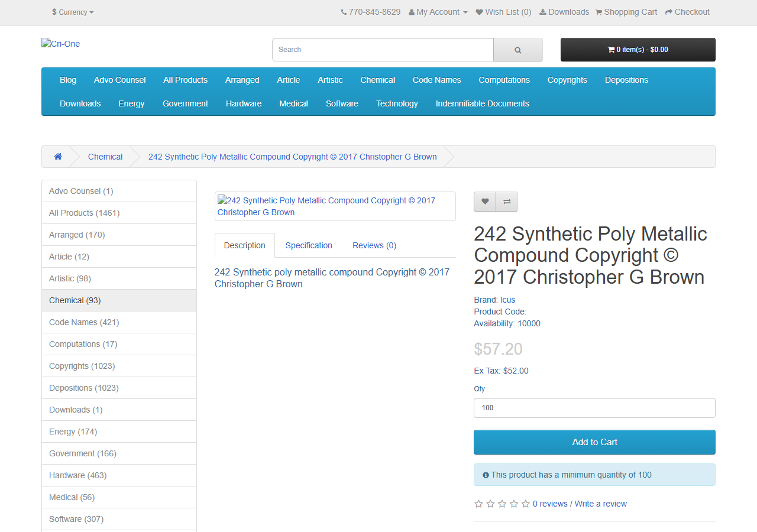This screenshot has width=757, height=532.
Task: Open sidebar category Medical (56)
Action: click(x=119, y=497)
